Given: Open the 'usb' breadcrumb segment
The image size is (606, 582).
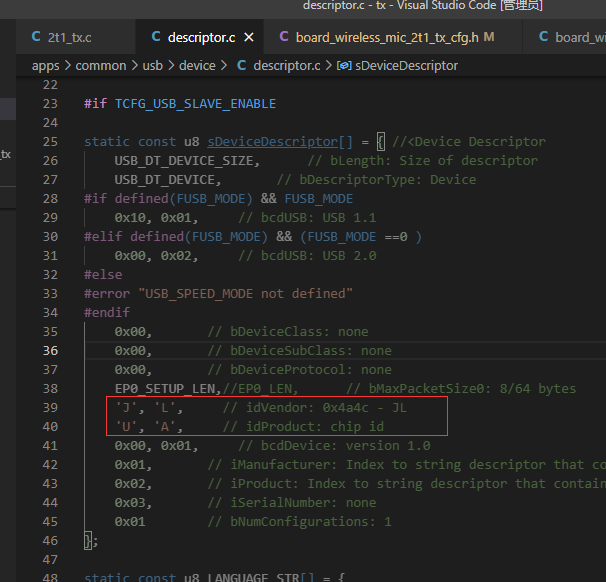Looking at the screenshot, I should (x=153, y=66).
